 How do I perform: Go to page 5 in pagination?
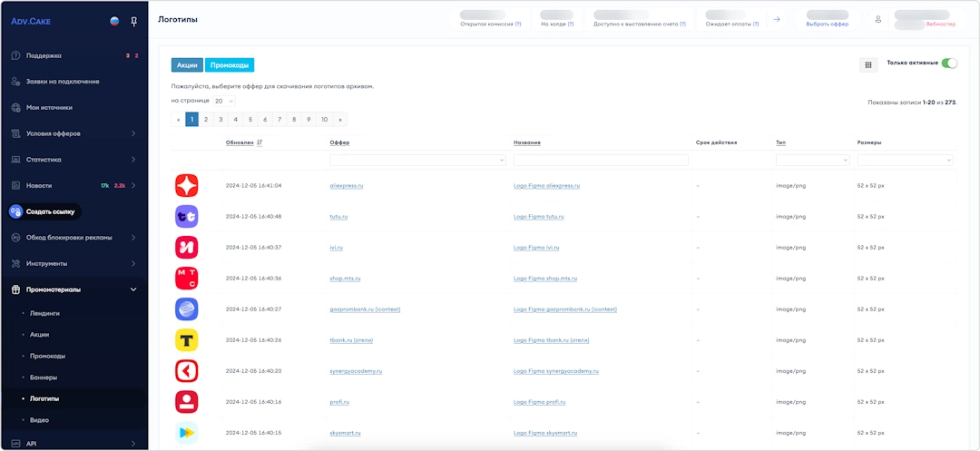(250, 120)
